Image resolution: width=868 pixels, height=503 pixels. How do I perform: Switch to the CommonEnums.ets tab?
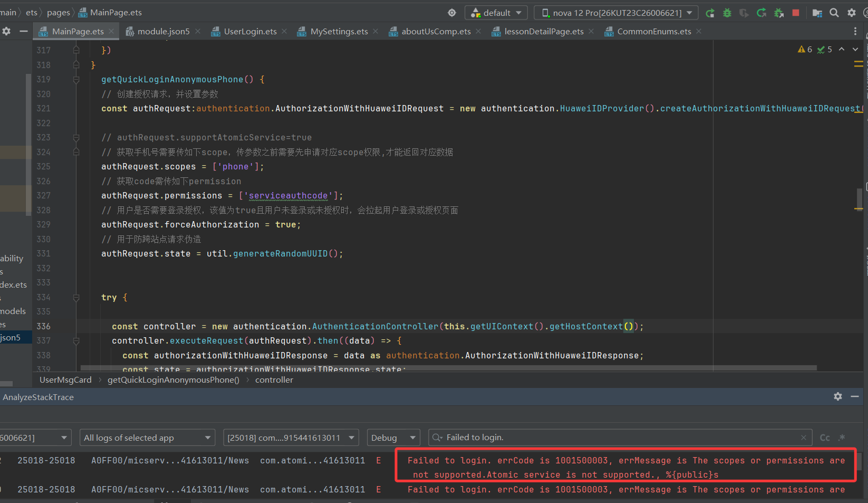[x=653, y=32]
